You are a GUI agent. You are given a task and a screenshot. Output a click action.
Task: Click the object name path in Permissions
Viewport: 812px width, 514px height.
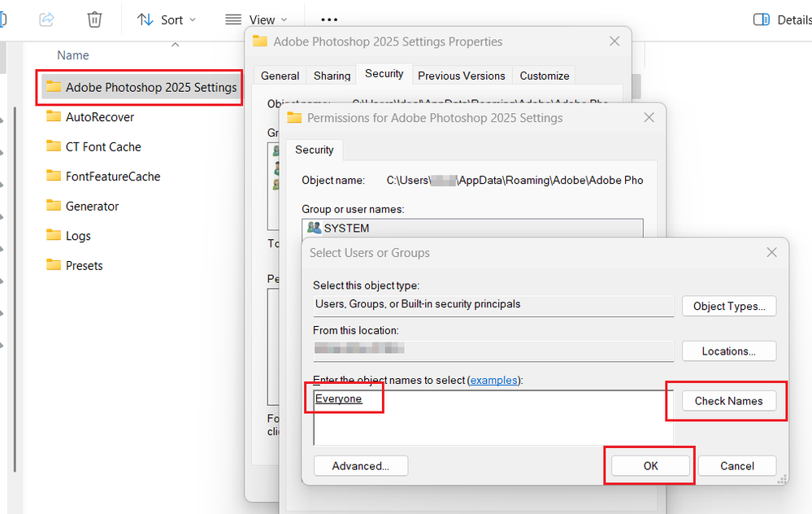515,181
